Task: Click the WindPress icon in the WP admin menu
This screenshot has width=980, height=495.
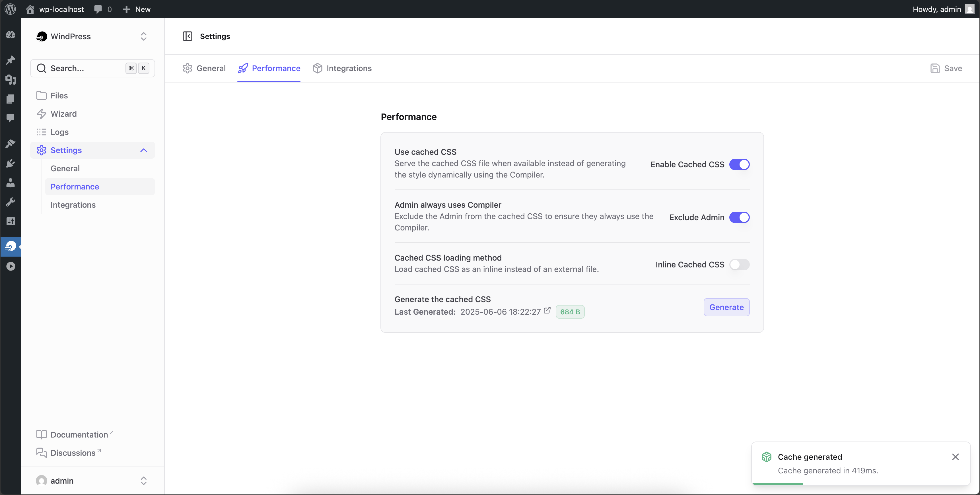Action: (x=11, y=246)
